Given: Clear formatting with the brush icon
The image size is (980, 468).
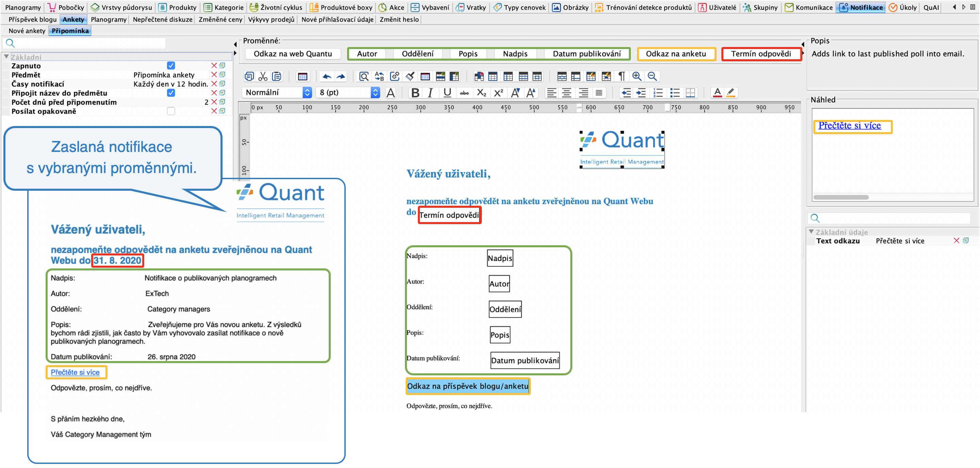Looking at the screenshot, I should tap(410, 77).
